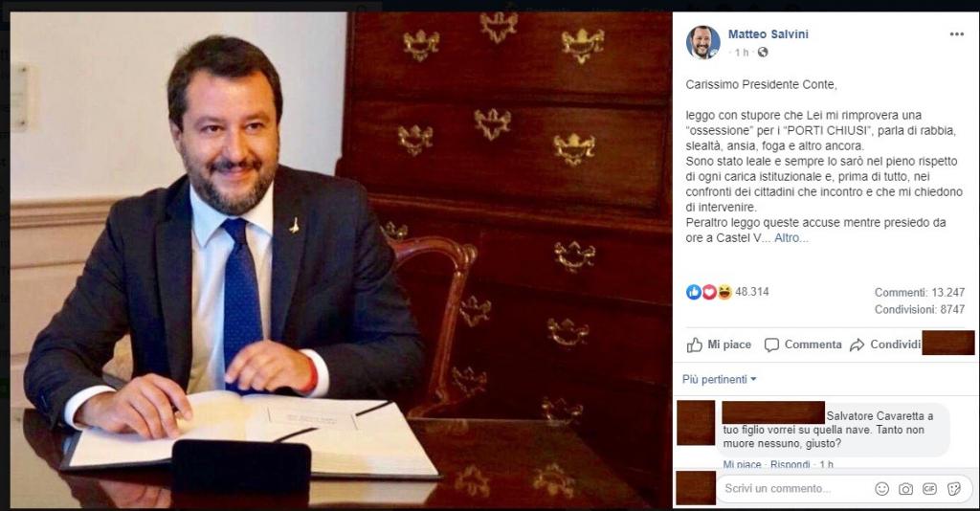Click the Condividi share button

885,344
